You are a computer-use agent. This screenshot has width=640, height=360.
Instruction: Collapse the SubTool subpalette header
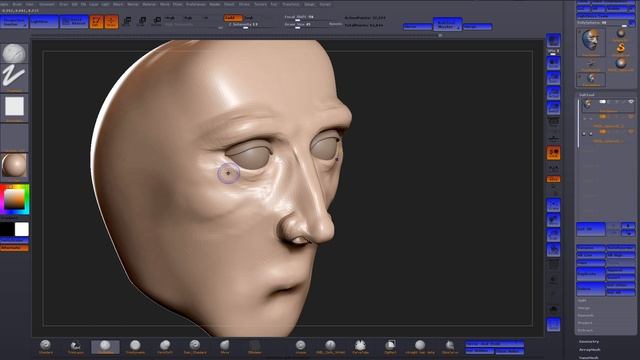pos(587,95)
